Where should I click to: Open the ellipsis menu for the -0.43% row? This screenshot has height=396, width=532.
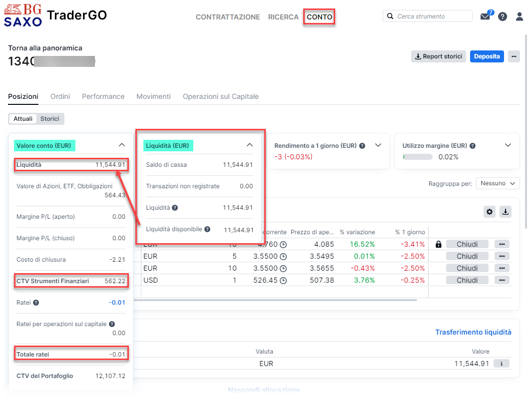point(502,268)
